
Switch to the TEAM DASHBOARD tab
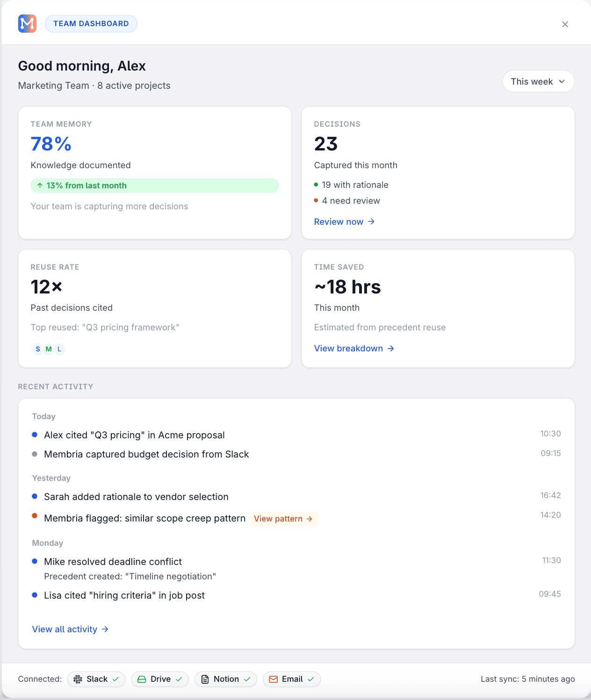tap(91, 23)
